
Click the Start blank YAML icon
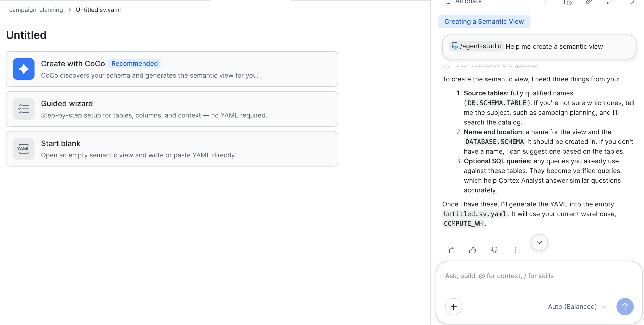(x=24, y=149)
